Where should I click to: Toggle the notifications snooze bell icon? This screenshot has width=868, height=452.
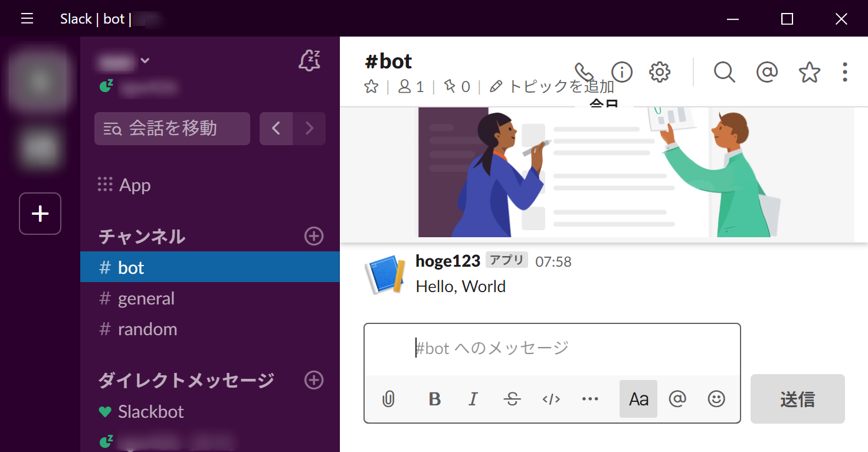(310, 61)
